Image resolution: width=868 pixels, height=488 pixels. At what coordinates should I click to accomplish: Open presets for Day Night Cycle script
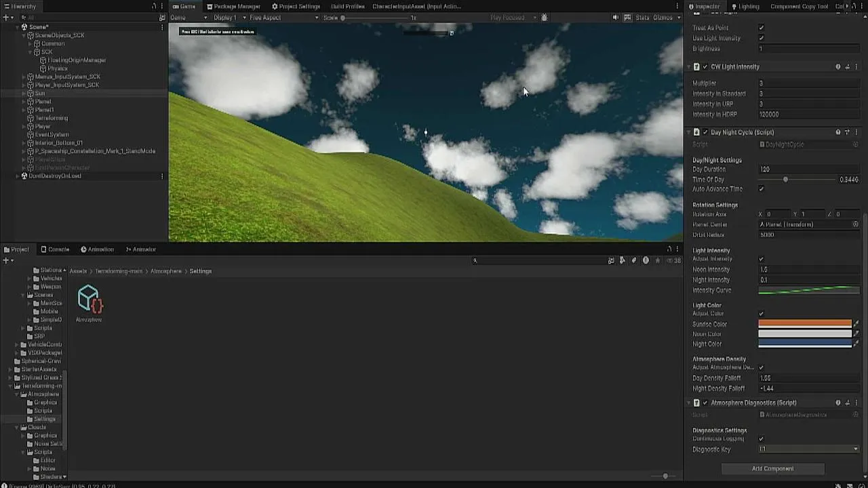[x=848, y=132]
